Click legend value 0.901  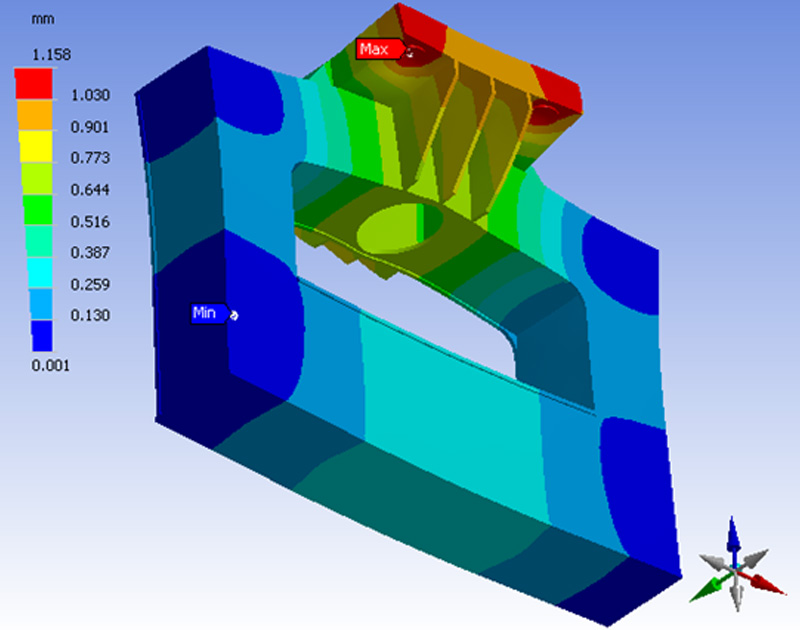[90, 127]
